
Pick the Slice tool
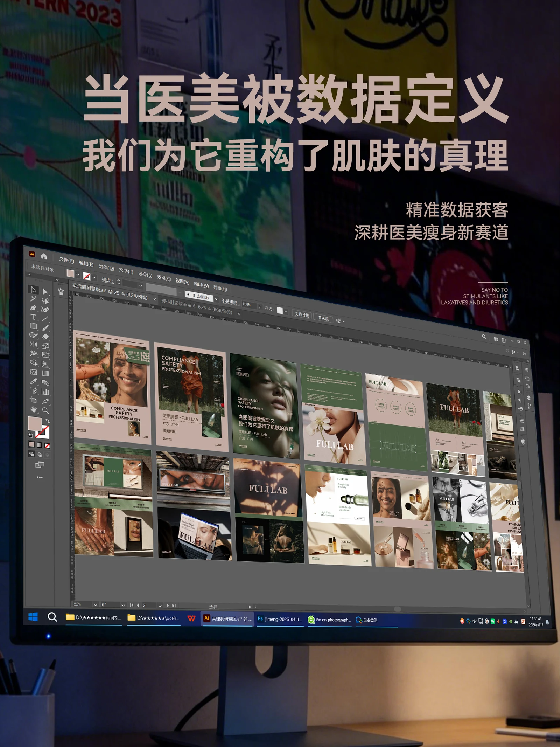[x=45, y=401]
